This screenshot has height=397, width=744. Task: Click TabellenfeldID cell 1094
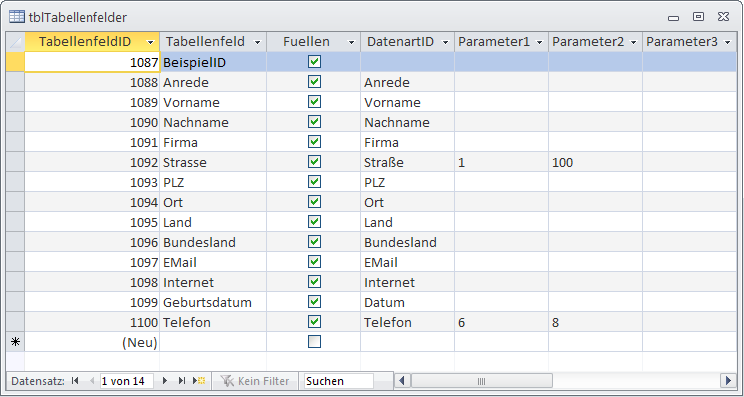pyautogui.click(x=92, y=202)
